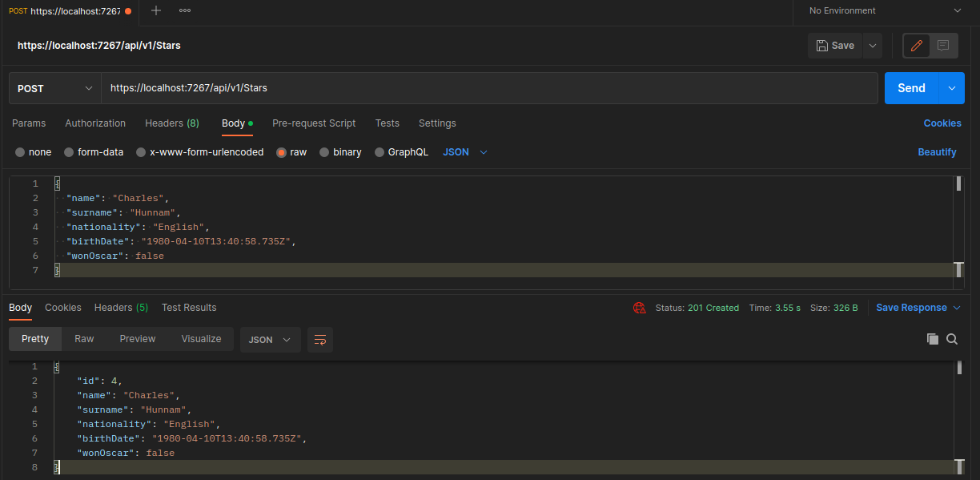The image size is (980, 480).
Task: Open the response Headers (5) tab
Action: point(121,308)
